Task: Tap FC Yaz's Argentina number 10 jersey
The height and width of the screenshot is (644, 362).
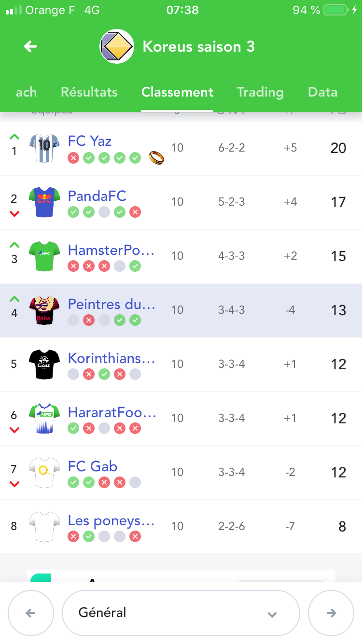Action: (x=44, y=148)
